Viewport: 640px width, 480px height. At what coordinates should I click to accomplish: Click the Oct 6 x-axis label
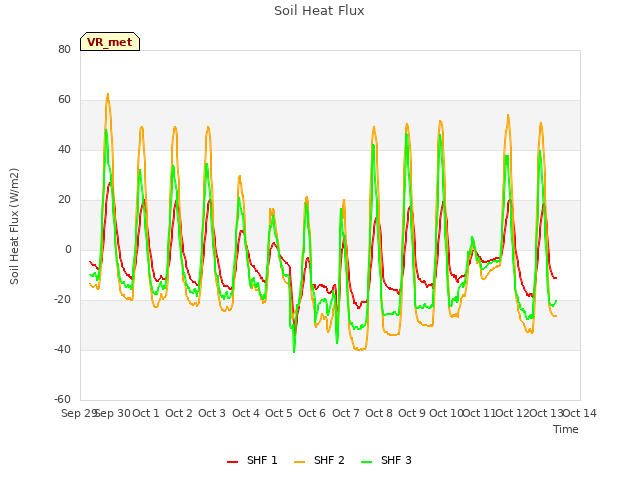tap(312, 413)
